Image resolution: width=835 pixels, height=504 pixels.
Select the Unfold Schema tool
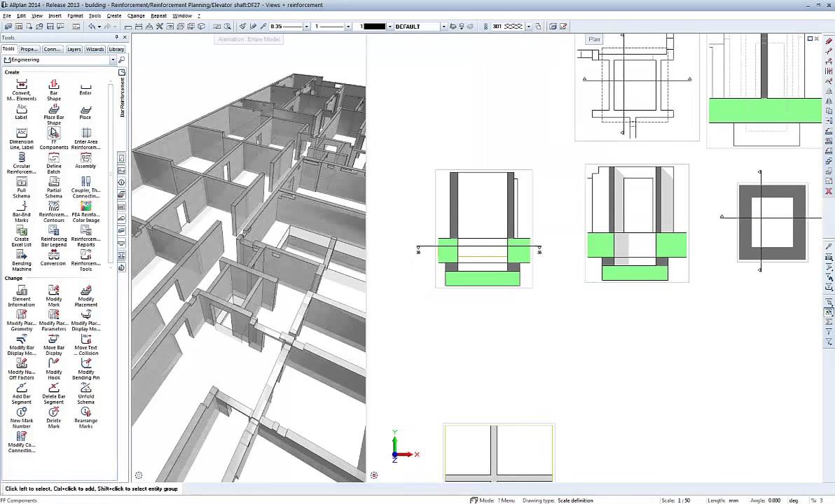click(85, 393)
